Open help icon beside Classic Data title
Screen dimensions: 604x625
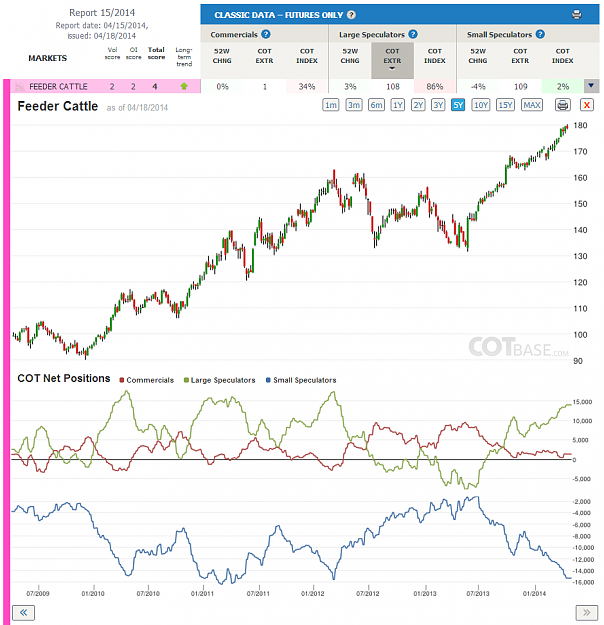point(351,15)
